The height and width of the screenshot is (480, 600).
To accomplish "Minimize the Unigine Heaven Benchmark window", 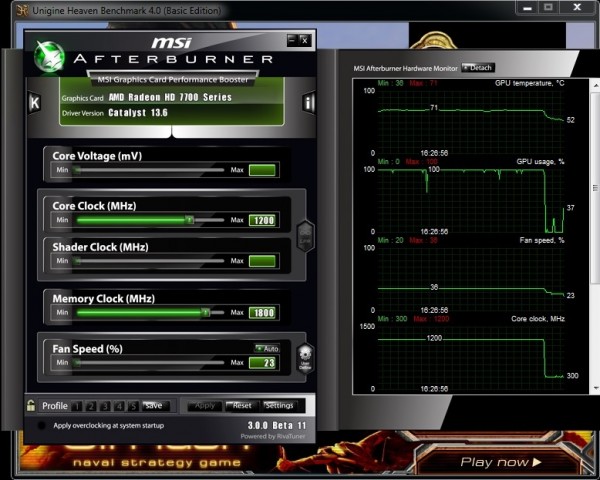I will [528, 8].
